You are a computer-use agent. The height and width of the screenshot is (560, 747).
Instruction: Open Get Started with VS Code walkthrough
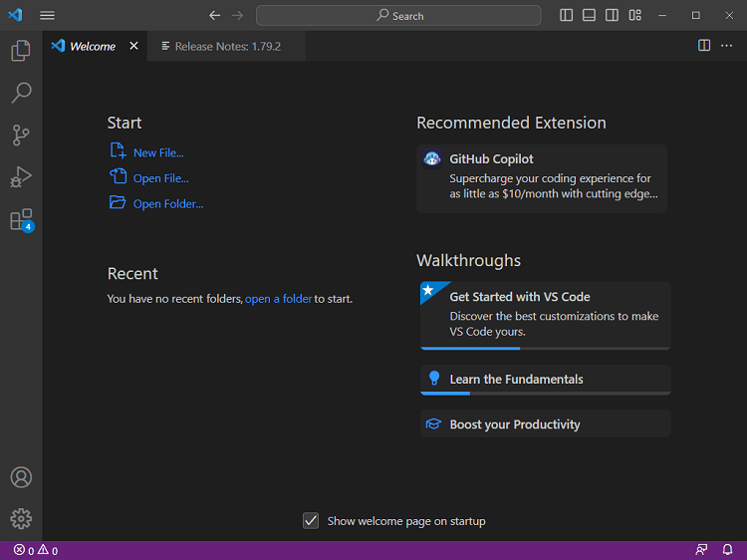point(546,316)
